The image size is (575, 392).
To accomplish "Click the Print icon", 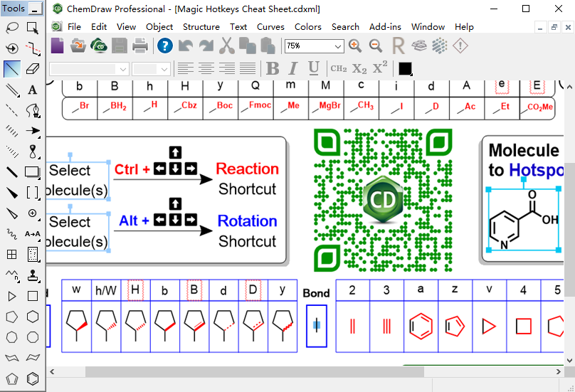I will 139,46.
